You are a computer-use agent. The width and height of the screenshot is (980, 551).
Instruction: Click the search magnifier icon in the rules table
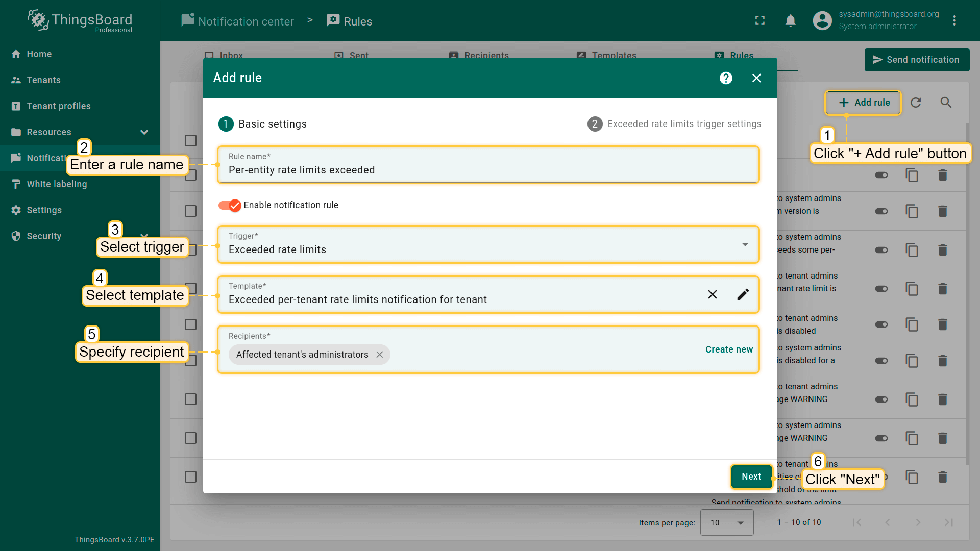pyautogui.click(x=946, y=103)
